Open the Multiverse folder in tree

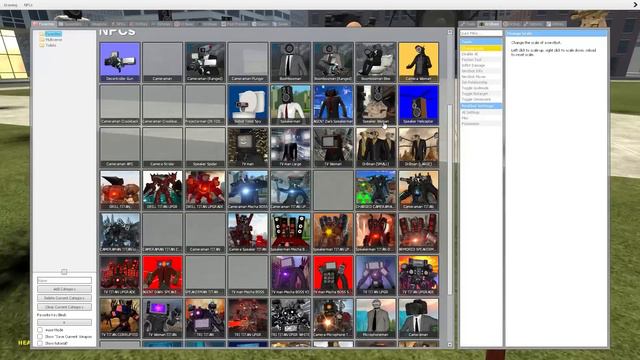54,40
